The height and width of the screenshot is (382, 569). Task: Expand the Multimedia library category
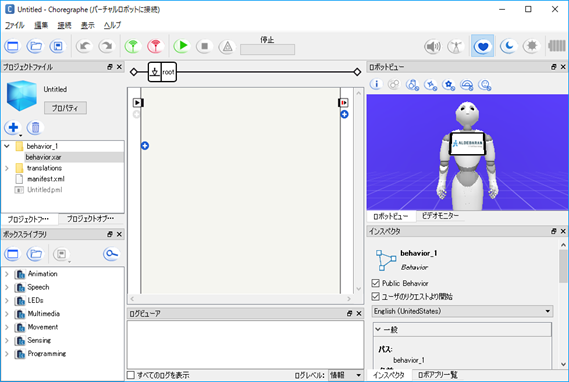[7, 314]
